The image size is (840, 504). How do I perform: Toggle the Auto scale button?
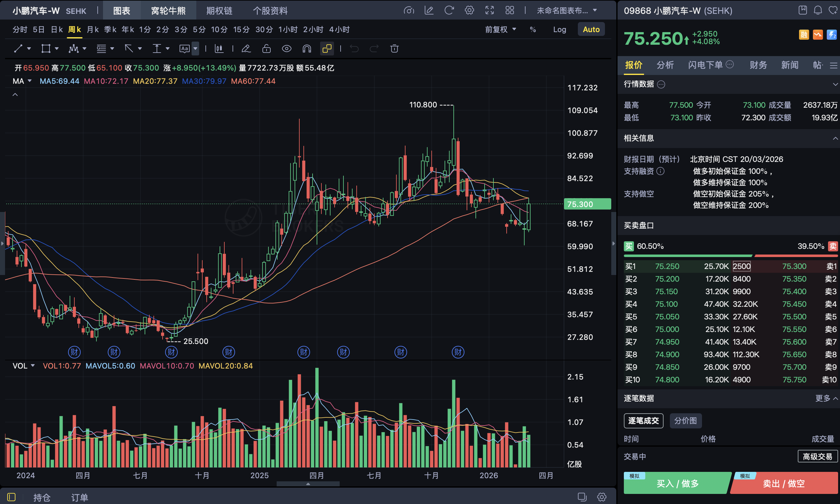pos(591,30)
